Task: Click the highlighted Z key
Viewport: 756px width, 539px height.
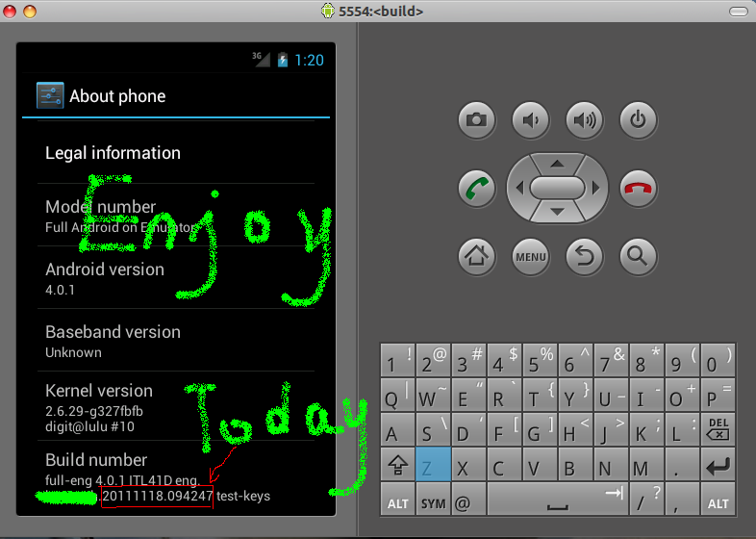Action: pyautogui.click(x=433, y=465)
